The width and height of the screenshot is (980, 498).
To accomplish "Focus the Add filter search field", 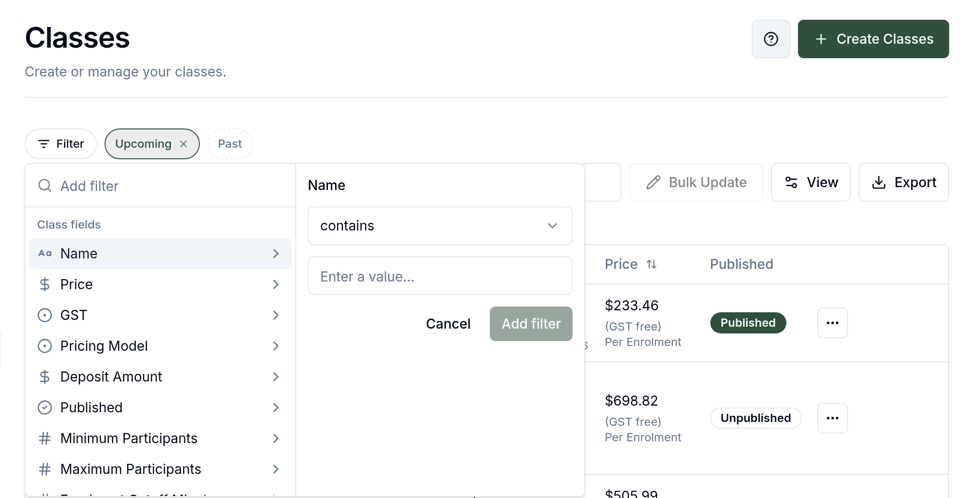I will pyautogui.click(x=160, y=186).
